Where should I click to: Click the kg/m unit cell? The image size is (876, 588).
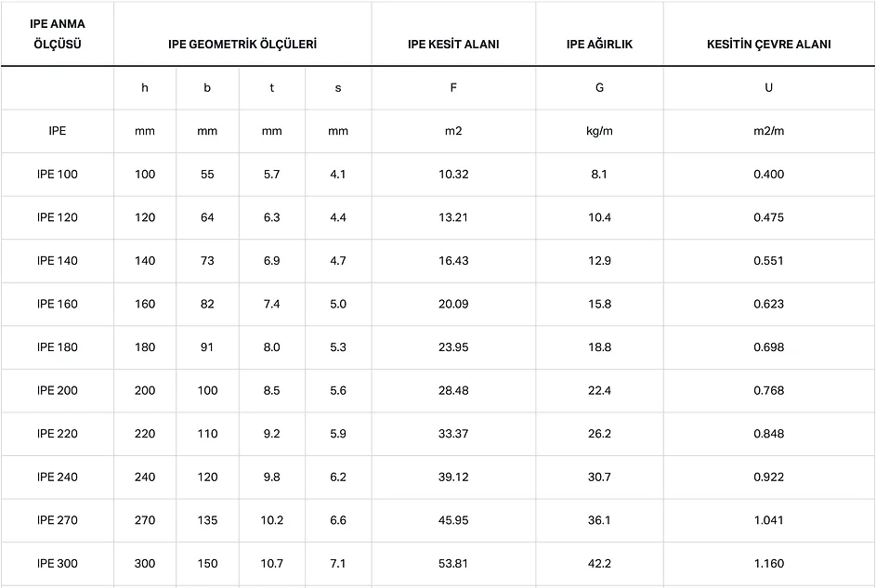tap(599, 131)
